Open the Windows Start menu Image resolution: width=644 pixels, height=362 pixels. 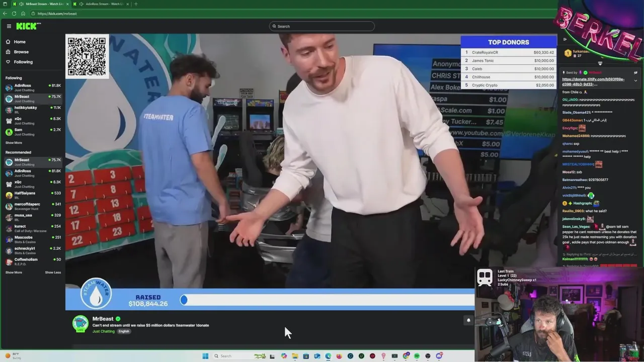pos(205,356)
